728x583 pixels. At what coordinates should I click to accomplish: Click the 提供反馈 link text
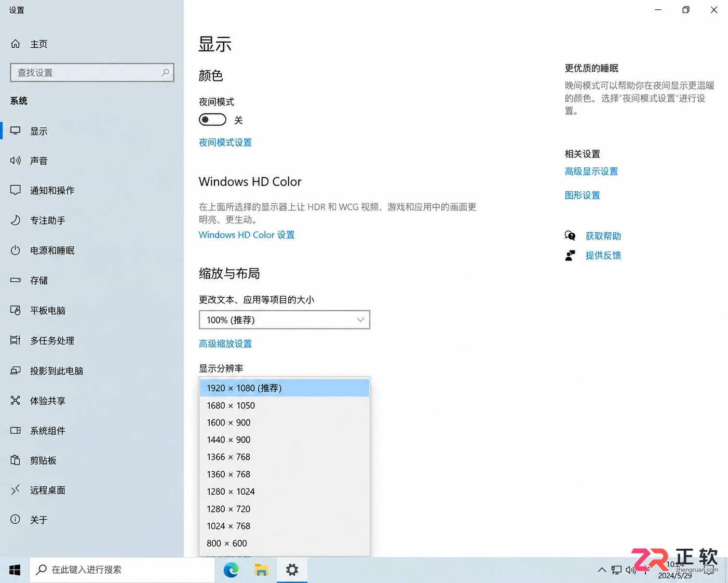pos(603,255)
